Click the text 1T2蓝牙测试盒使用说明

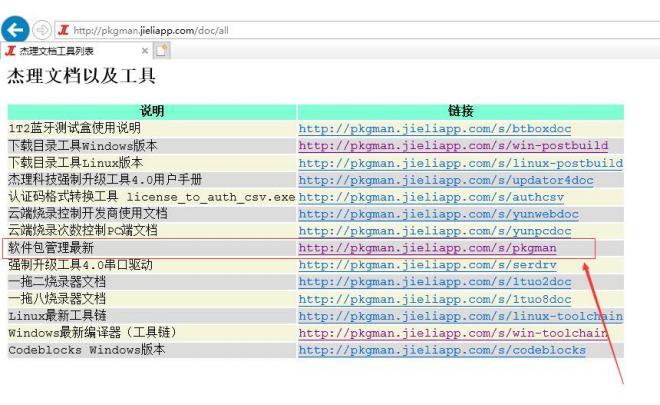click(75, 128)
